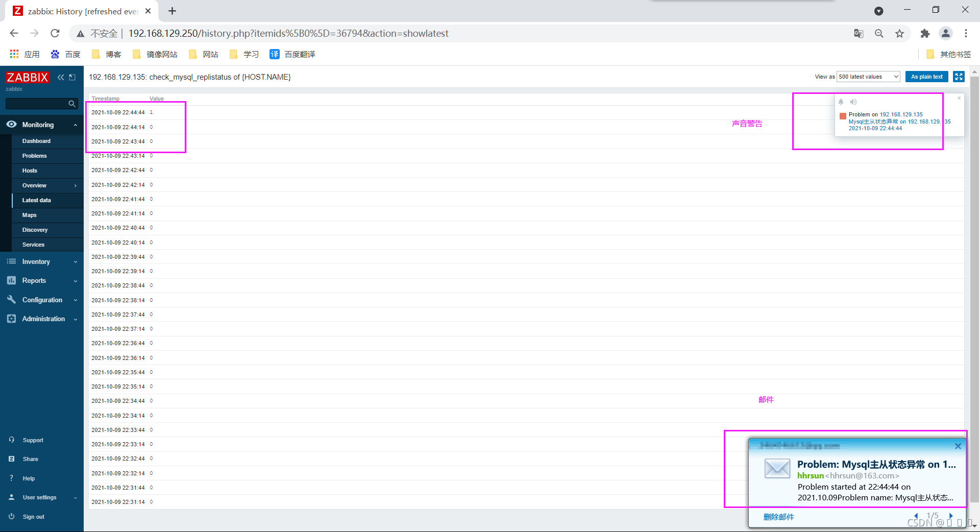The height and width of the screenshot is (532, 980).
Task: Click the User settings person icon
Action: pyautogui.click(x=11, y=497)
